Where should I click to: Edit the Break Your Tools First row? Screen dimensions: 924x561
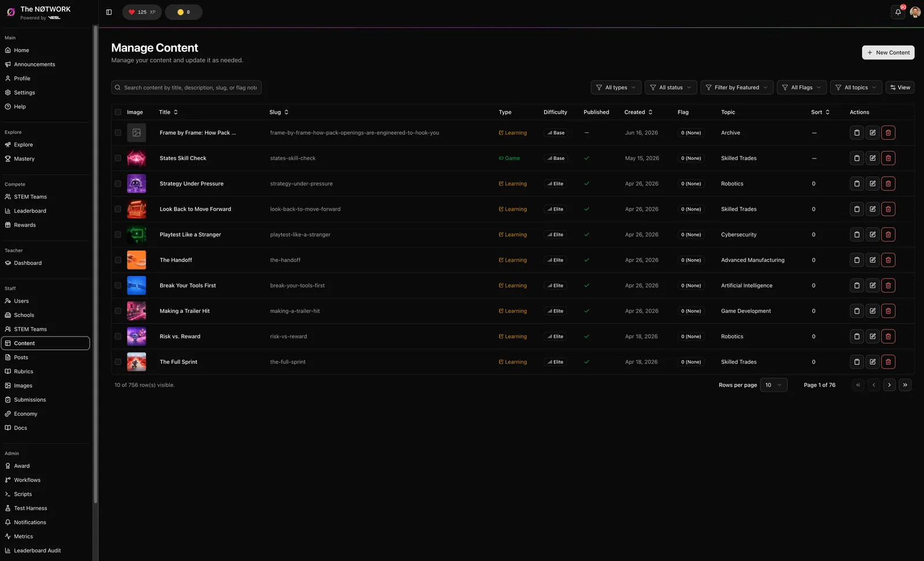873,286
